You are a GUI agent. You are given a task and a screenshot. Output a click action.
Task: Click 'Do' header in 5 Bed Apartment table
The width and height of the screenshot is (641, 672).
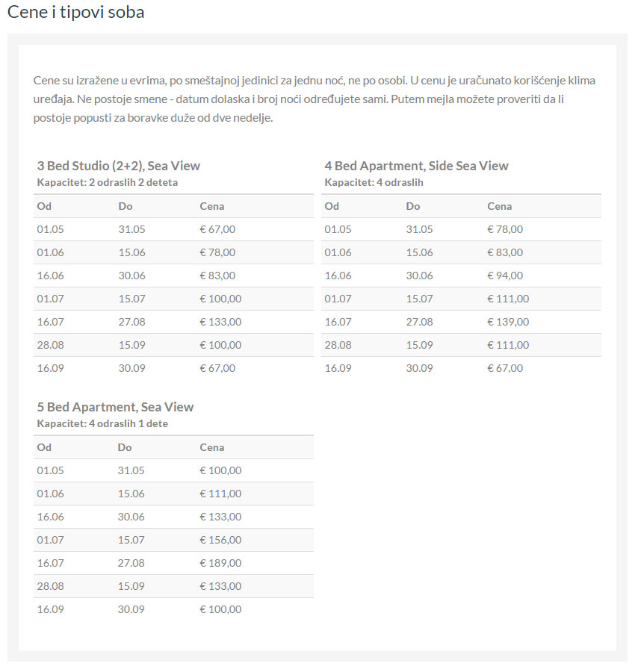pos(125,447)
